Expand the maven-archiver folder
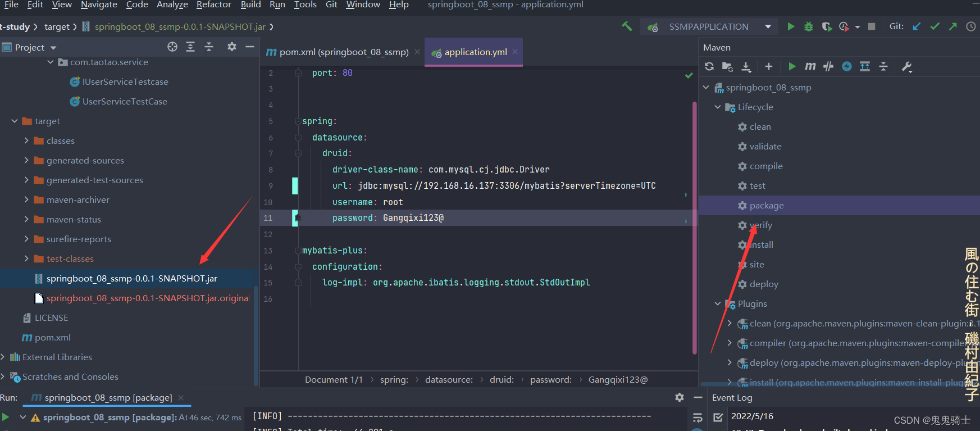 coord(26,199)
